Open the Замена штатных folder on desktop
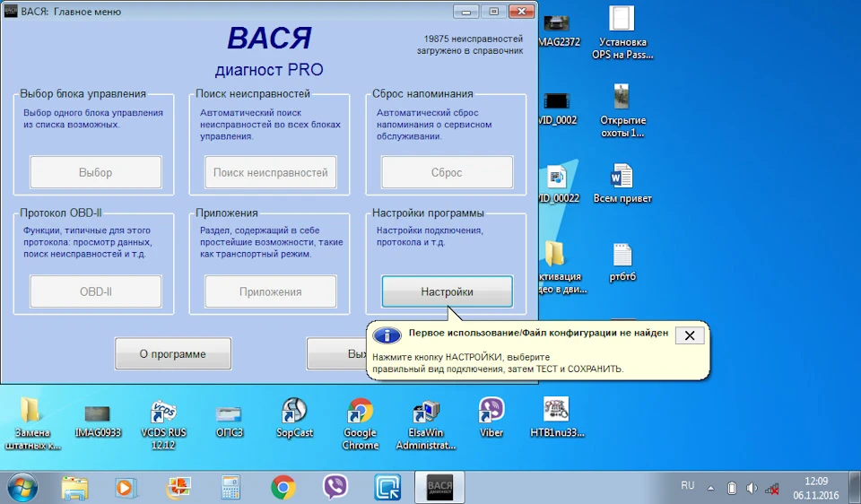861x504 pixels. pyautogui.click(x=32, y=424)
